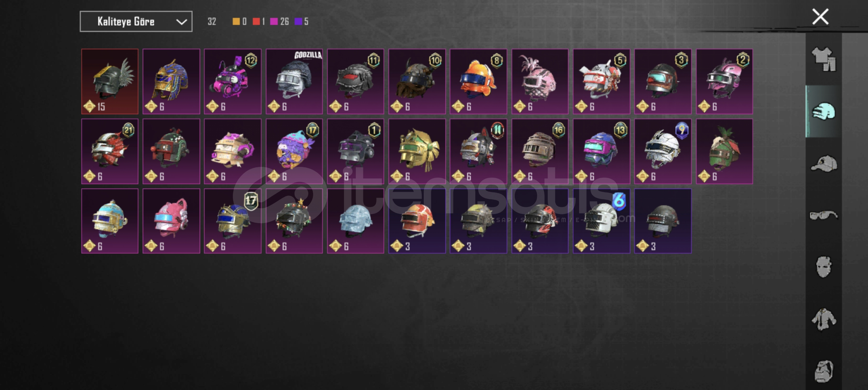The image size is (868, 390).
Task: Select the Godzilla helmet skin
Action: click(x=294, y=82)
